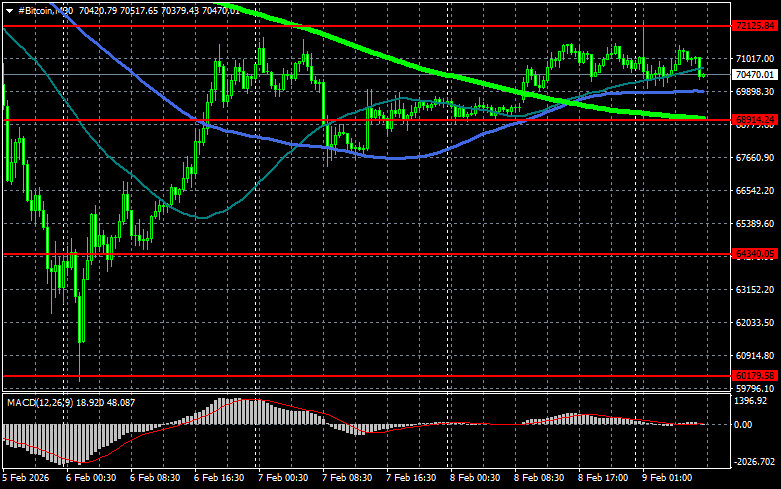Click the MACD scale zero level 0.00

743,425
